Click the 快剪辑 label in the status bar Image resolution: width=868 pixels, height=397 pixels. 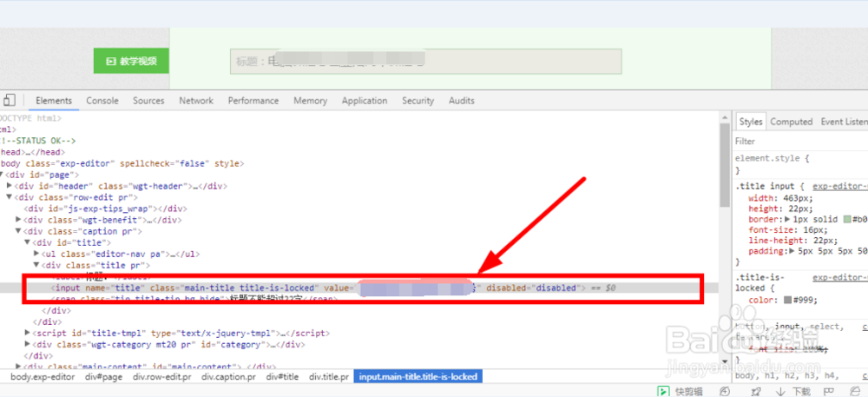[688, 392]
